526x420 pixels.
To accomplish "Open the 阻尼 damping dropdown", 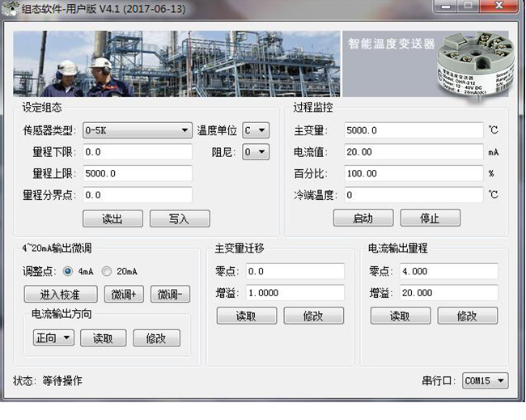I will 256,151.
